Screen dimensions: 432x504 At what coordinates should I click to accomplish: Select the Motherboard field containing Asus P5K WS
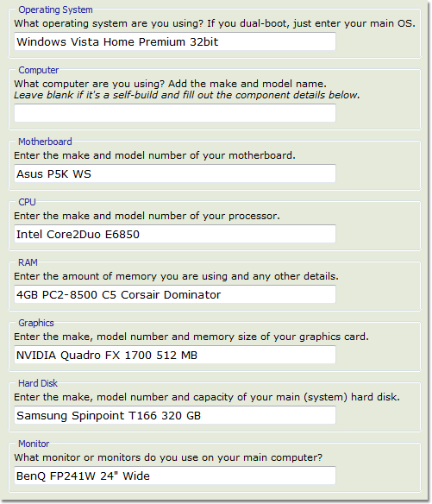point(175,173)
